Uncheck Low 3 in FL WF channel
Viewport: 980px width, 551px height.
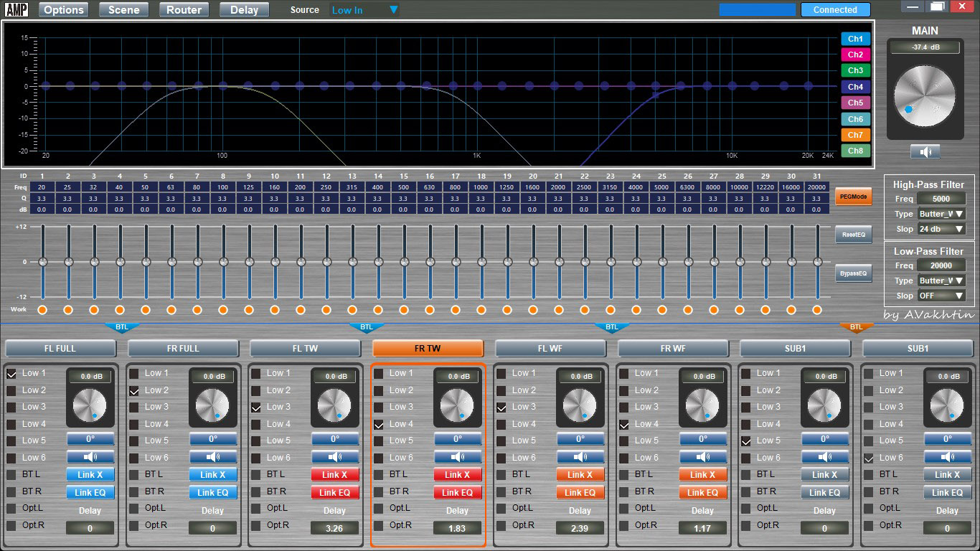coord(501,408)
